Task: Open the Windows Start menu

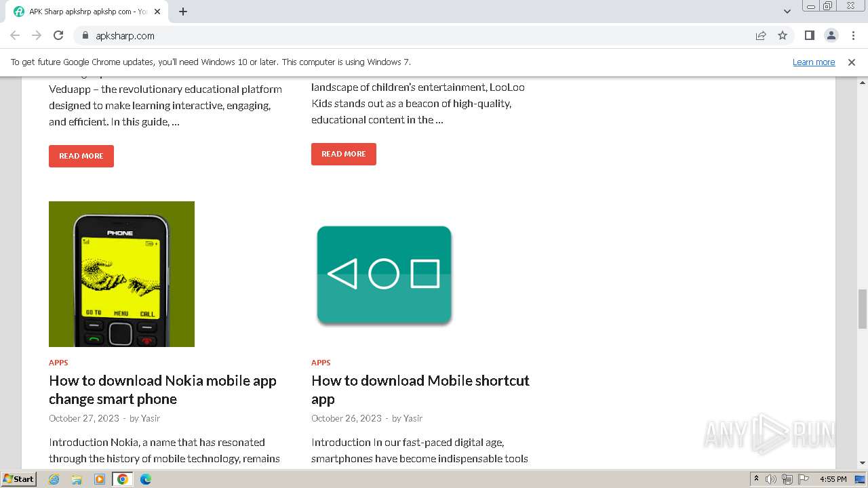Action: tap(18, 479)
